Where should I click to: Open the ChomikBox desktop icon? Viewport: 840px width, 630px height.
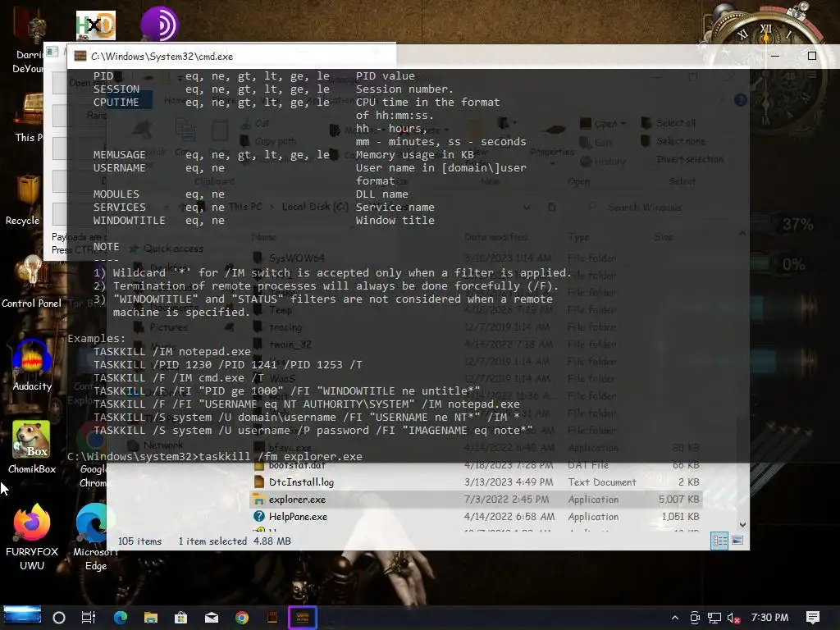(32, 448)
